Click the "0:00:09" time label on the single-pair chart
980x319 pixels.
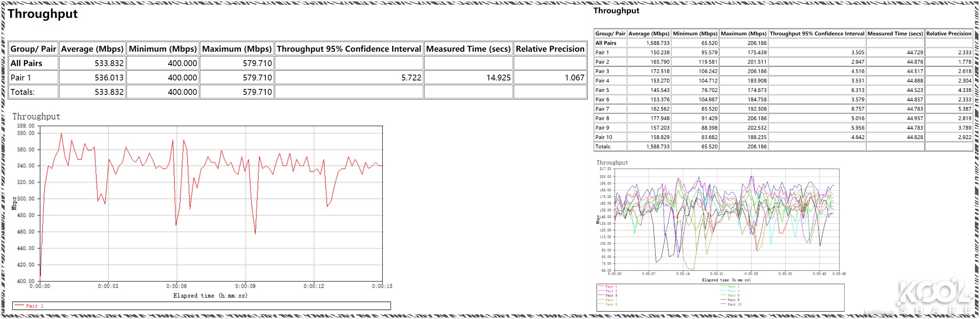click(x=245, y=286)
